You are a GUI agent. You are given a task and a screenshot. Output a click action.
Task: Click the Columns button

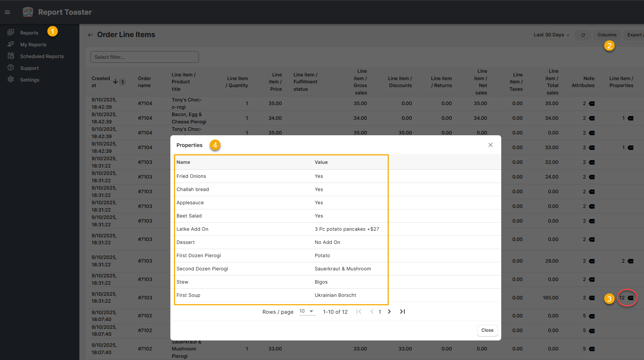(x=607, y=35)
